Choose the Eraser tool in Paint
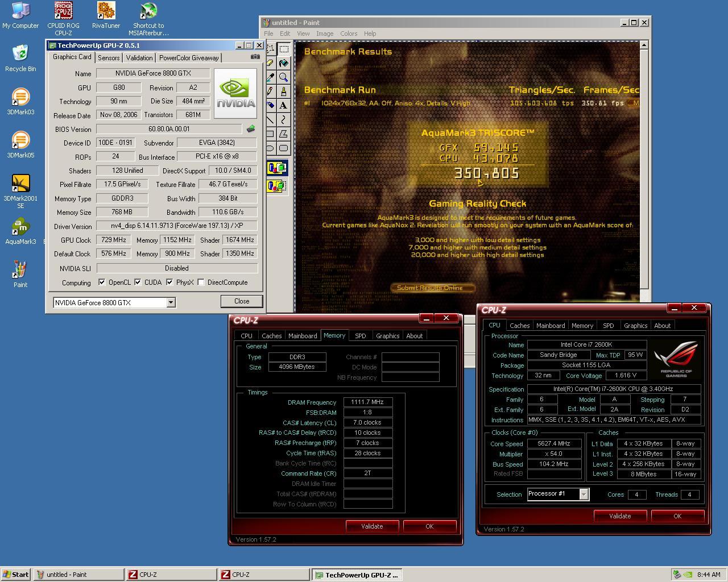Viewport: 728px width, 582px height. pos(271,63)
